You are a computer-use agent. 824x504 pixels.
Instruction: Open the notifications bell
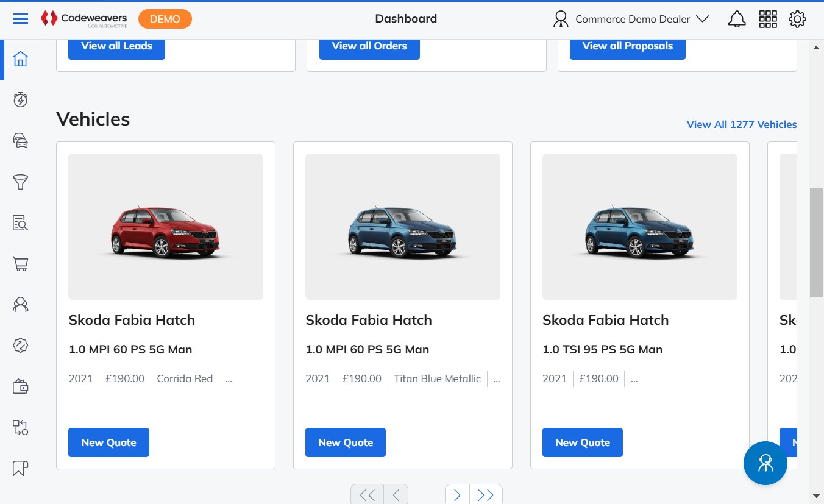click(x=737, y=19)
